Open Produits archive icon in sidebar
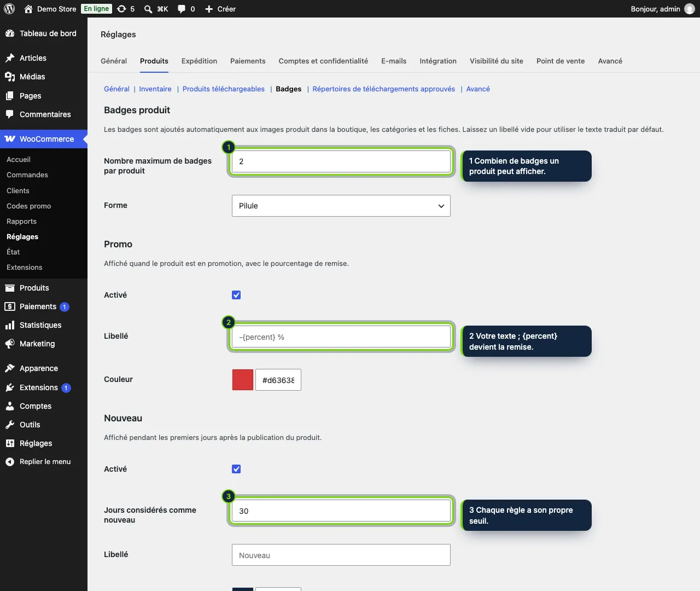Screen dimensions: 700x591 10,288
